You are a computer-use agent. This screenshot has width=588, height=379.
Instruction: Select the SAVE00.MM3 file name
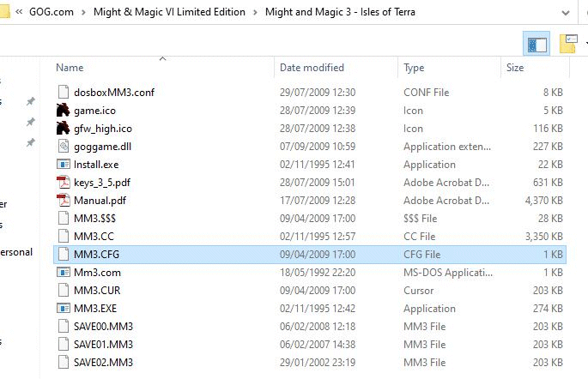tap(104, 326)
